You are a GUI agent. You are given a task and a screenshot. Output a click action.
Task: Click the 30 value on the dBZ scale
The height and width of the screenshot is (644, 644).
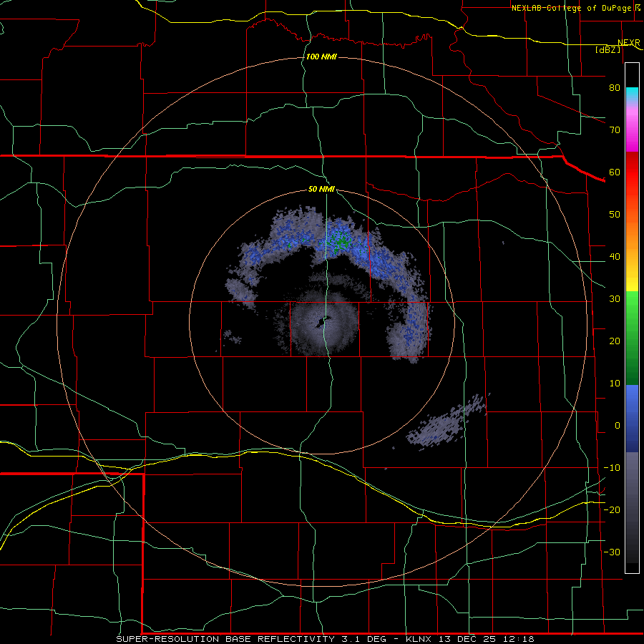(x=615, y=298)
